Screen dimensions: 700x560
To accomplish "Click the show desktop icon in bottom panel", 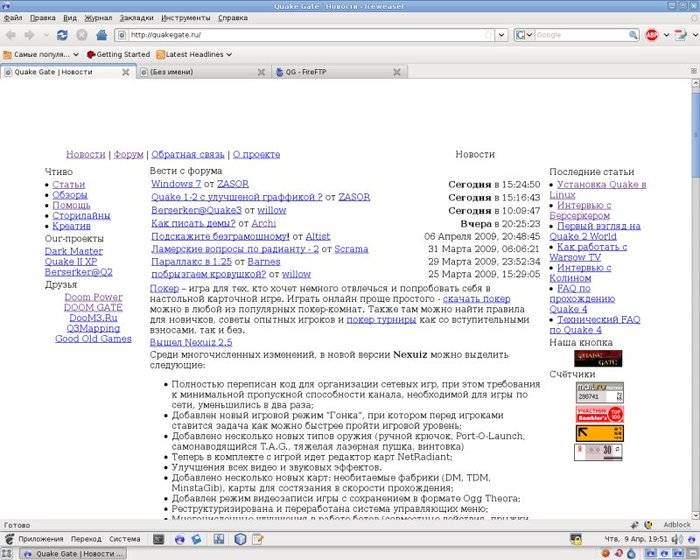I will [x=6, y=554].
